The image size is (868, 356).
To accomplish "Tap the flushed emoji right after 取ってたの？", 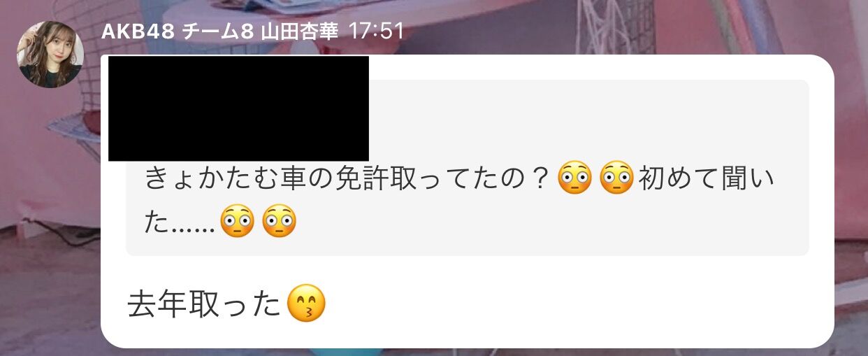I will click(574, 180).
